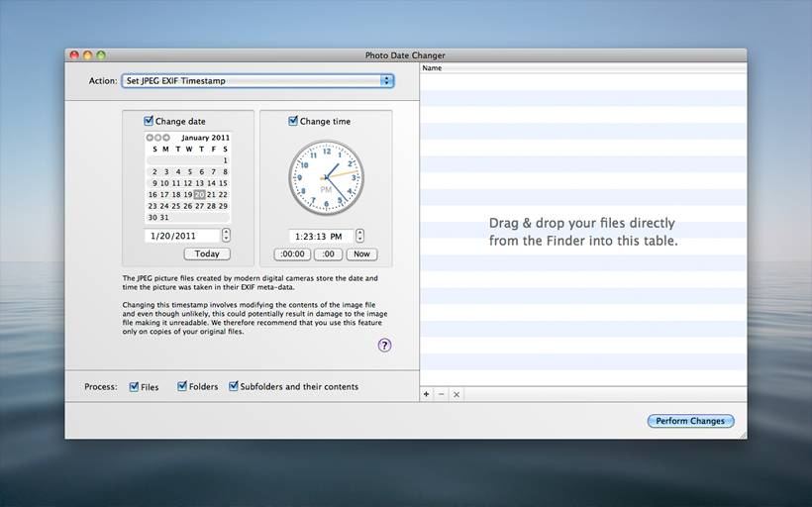Uncheck the Change date checkbox

click(149, 121)
